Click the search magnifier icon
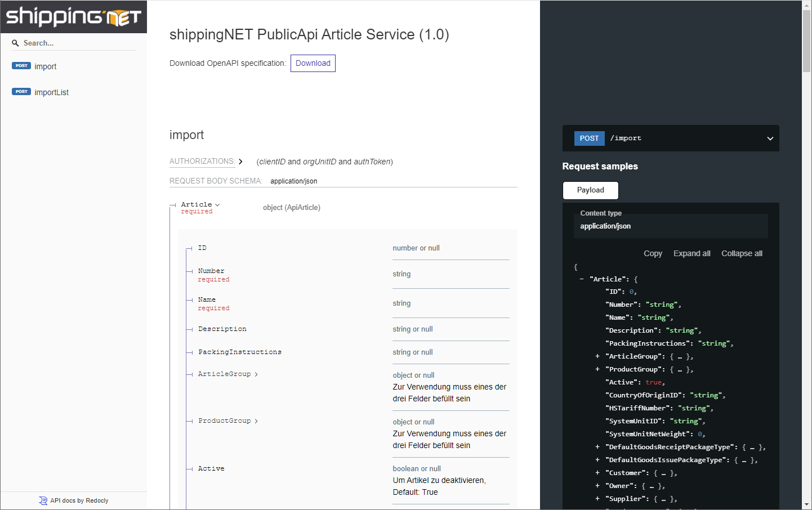The height and width of the screenshot is (510, 812). click(15, 43)
